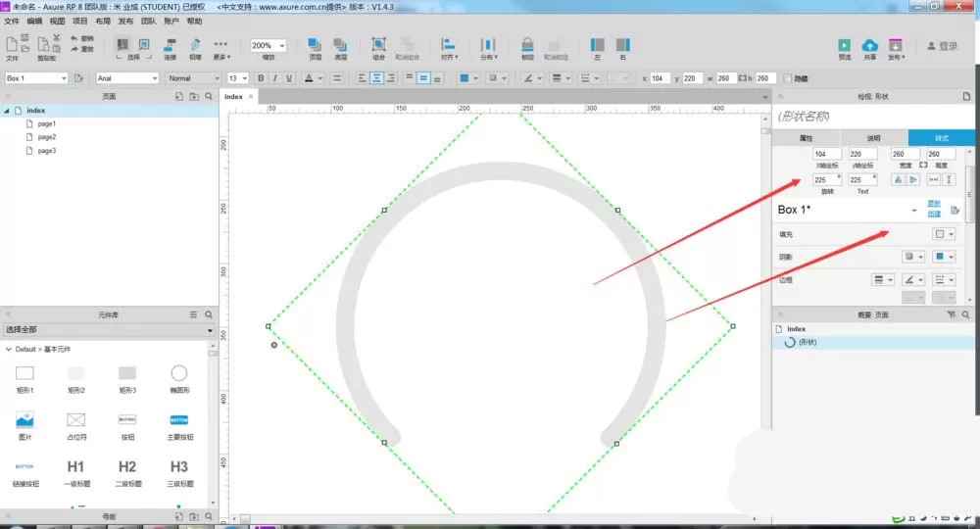Screen dimensions: 980x529
Task: Click the filter icon in Outline panel
Action: pos(952,314)
